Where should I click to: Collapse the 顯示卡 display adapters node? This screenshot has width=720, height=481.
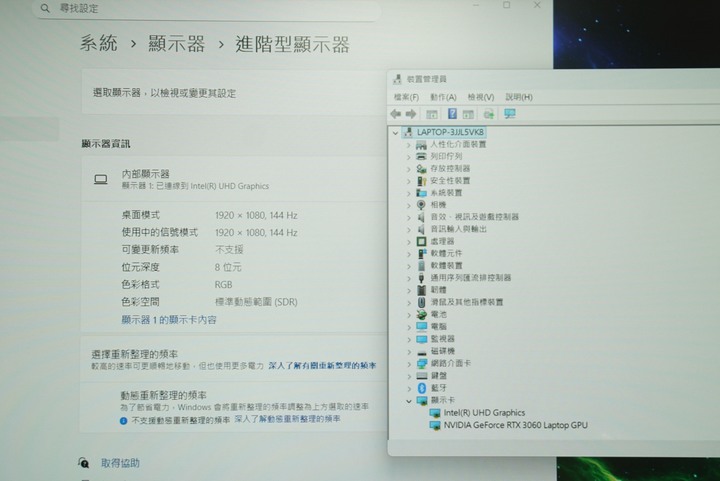[408, 401]
